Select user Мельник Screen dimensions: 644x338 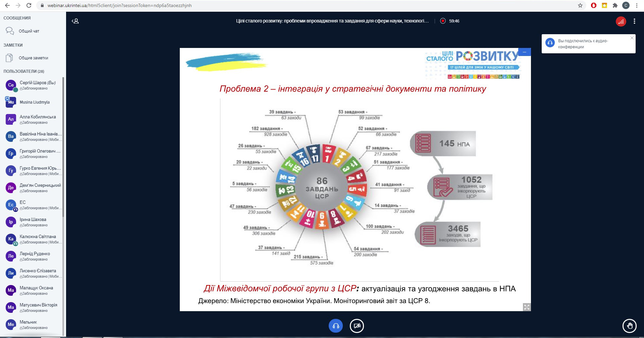[x=33, y=325]
